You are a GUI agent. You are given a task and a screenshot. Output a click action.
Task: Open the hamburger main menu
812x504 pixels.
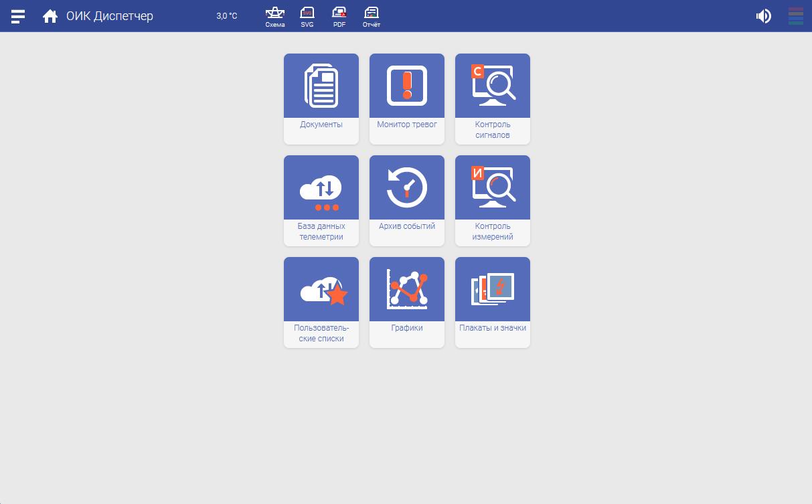click(x=18, y=16)
